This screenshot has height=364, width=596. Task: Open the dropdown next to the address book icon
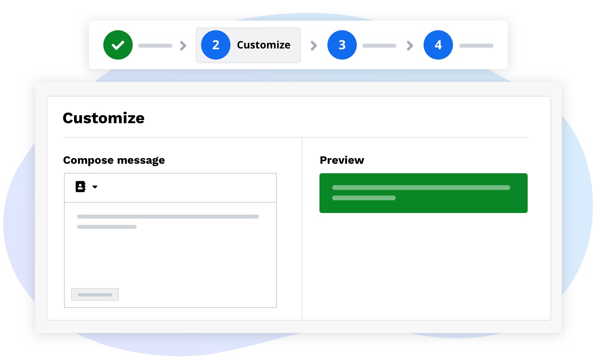point(95,187)
